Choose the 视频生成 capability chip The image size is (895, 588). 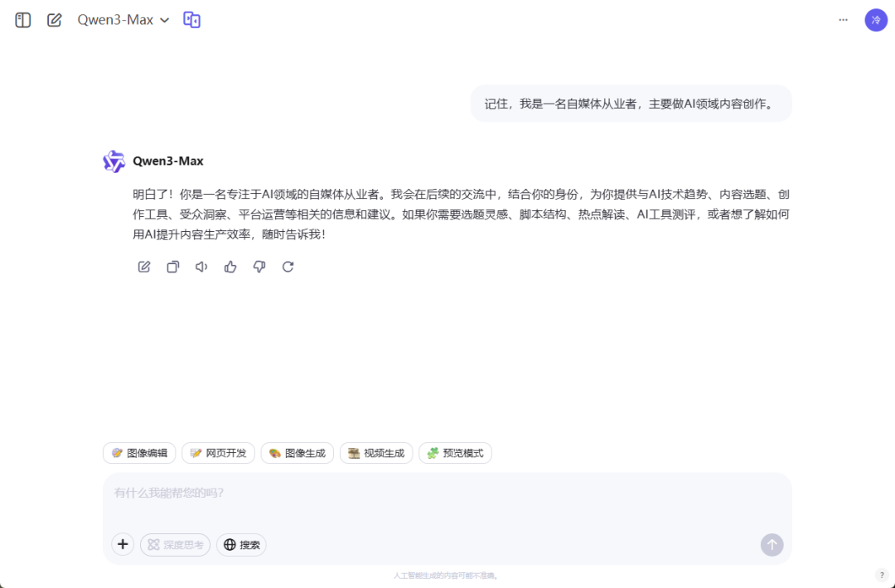375,453
